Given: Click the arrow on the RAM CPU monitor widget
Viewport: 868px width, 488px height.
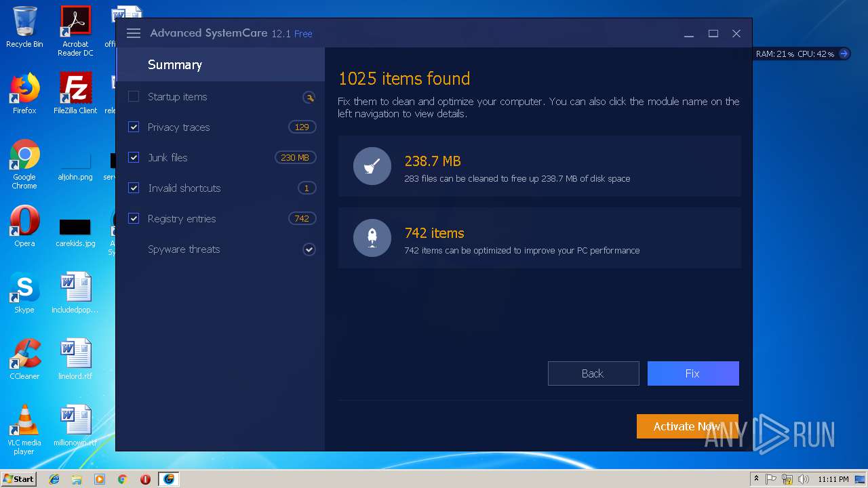Looking at the screenshot, I should (844, 54).
